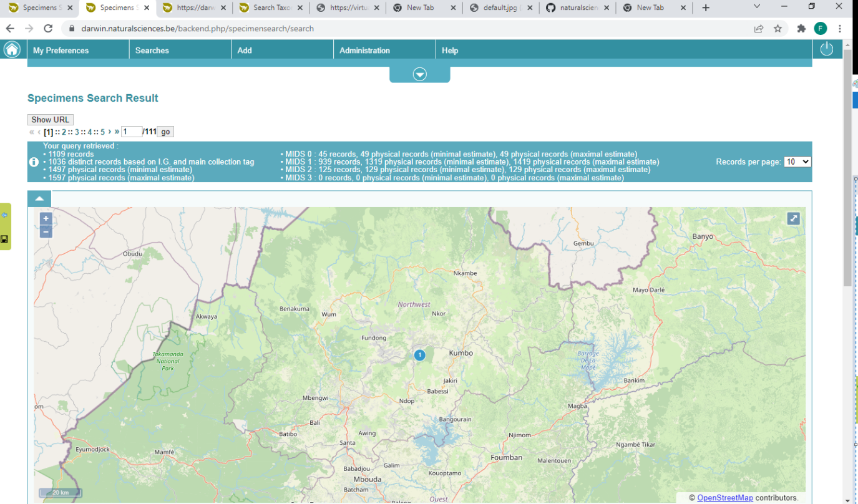This screenshot has width=858, height=504.
Task: Expand the search criteria panel arrow
Action: click(420, 75)
